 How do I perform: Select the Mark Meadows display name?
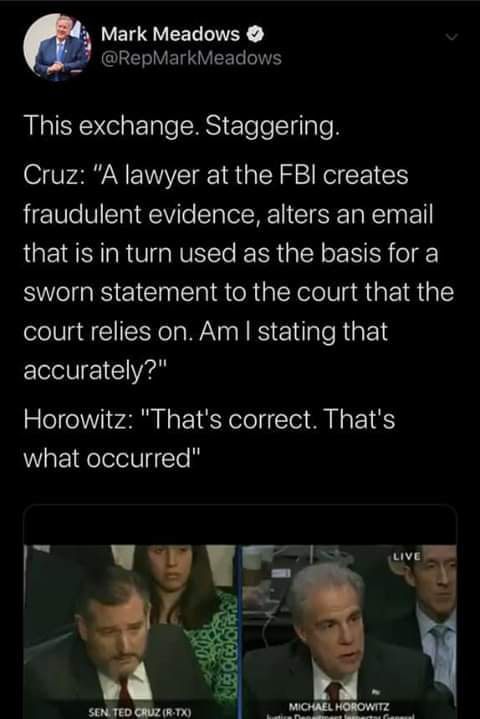pyautogui.click(x=170, y=34)
